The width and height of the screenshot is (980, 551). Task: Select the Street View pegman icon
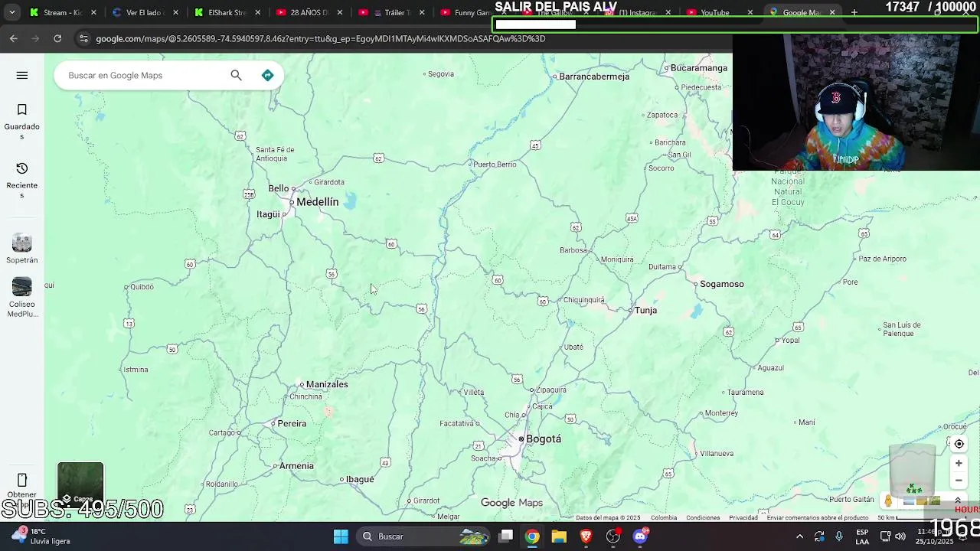(x=888, y=501)
